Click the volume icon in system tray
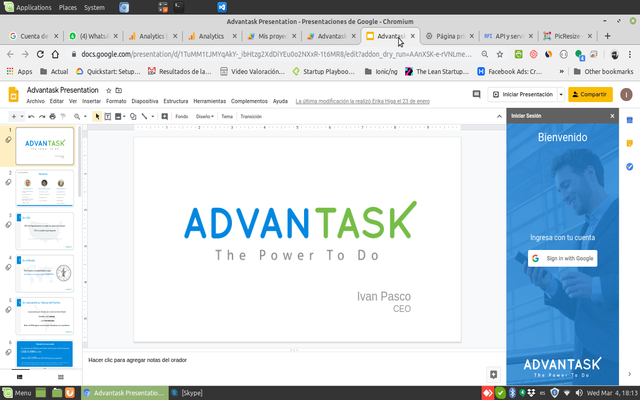Viewport: 640px width, 400px height. pyautogui.click(x=579, y=393)
